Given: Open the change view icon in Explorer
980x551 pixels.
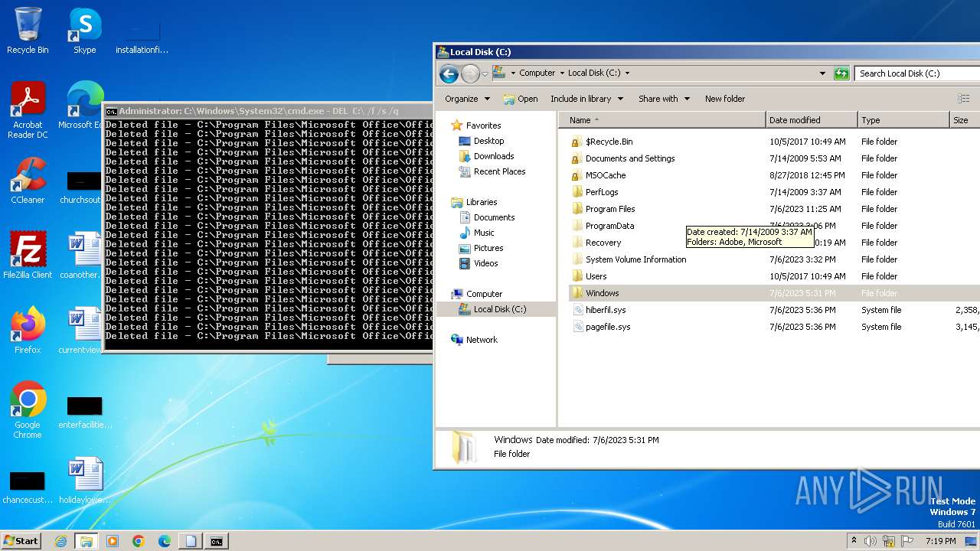Looking at the screenshot, I should (x=964, y=99).
